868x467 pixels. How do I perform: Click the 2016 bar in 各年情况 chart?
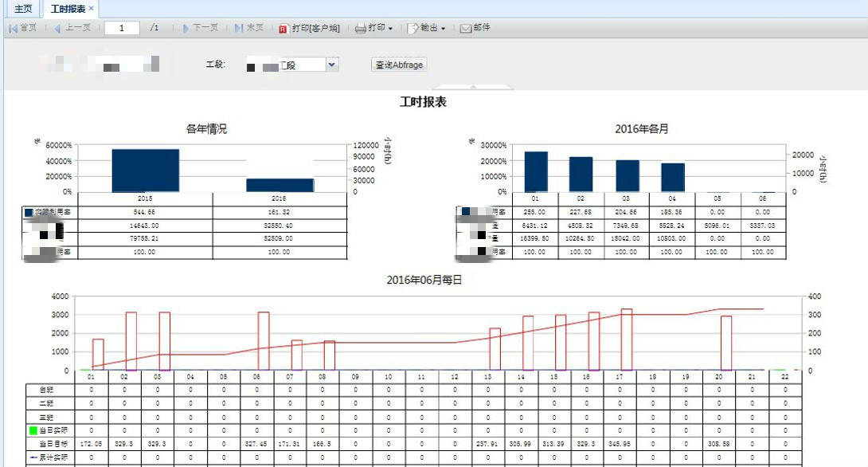click(x=280, y=185)
